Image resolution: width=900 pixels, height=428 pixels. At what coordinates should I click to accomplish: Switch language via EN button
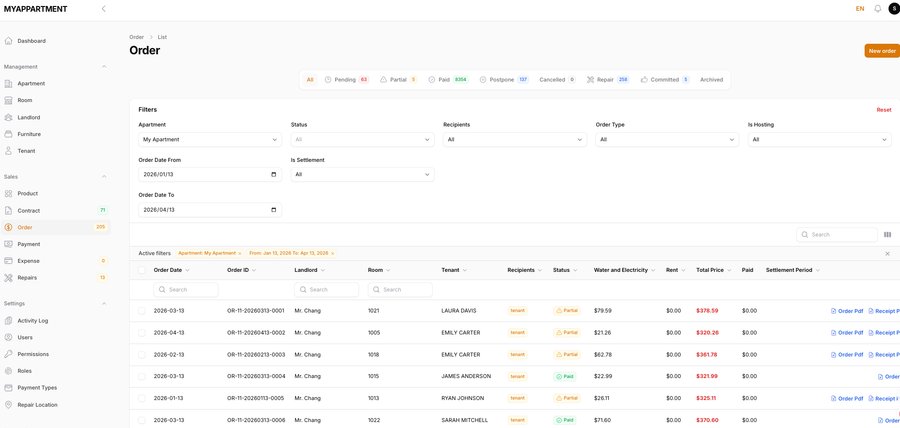[x=860, y=9]
